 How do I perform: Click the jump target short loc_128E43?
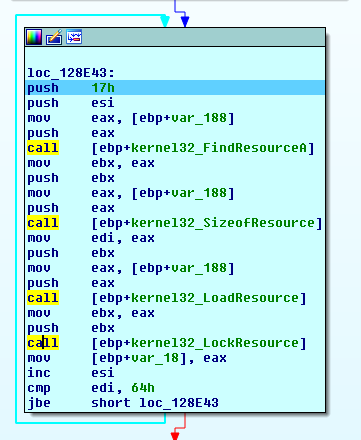point(155,403)
